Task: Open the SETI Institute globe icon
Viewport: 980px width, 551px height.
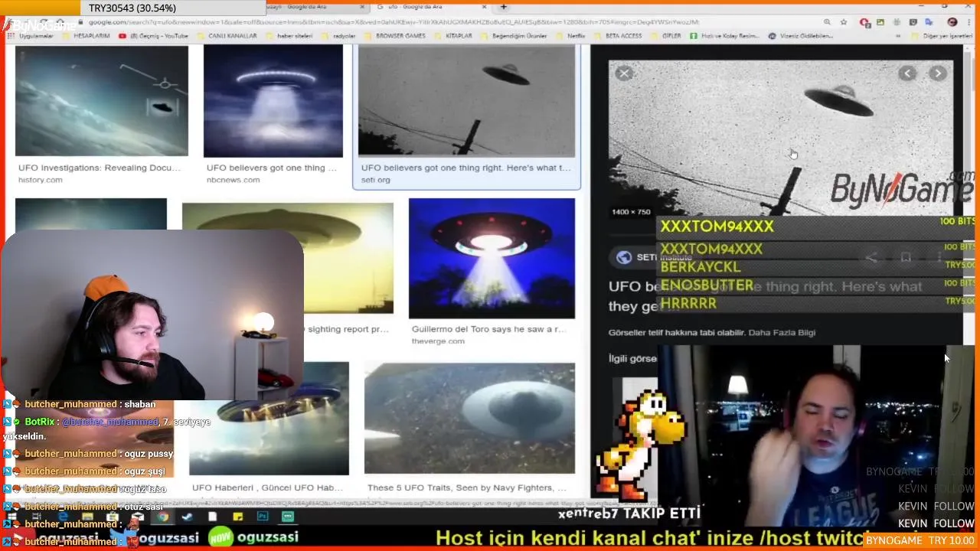Action: pos(624,257)
